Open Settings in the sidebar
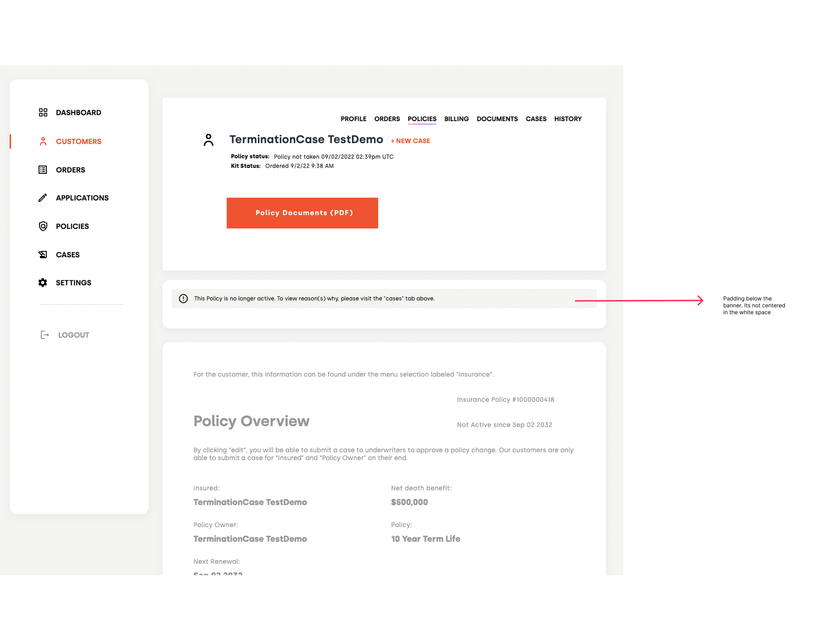The width and height of the screenshot is (821, 644). 73,283
